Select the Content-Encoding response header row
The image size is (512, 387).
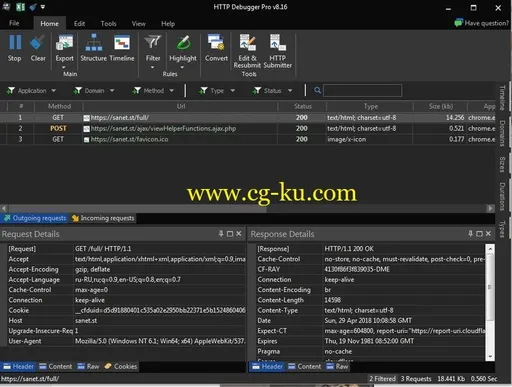tap(370, 290)
